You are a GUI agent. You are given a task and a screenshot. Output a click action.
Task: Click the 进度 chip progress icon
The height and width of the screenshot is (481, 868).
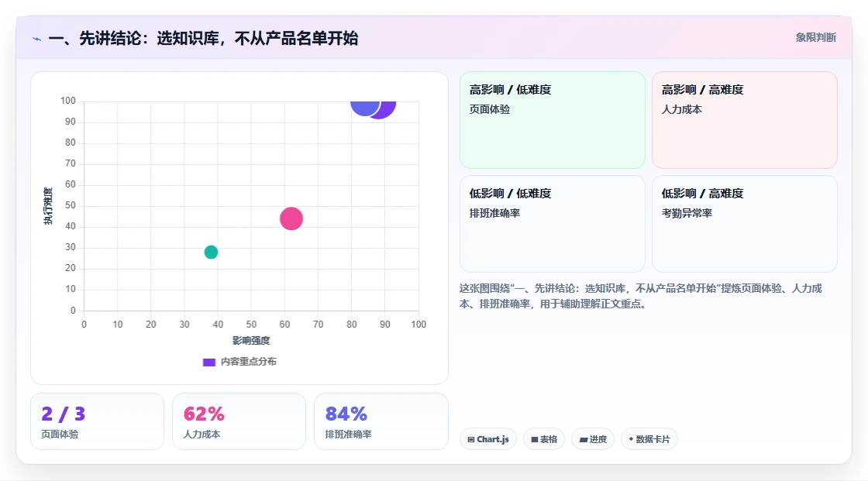pos(584,439)
